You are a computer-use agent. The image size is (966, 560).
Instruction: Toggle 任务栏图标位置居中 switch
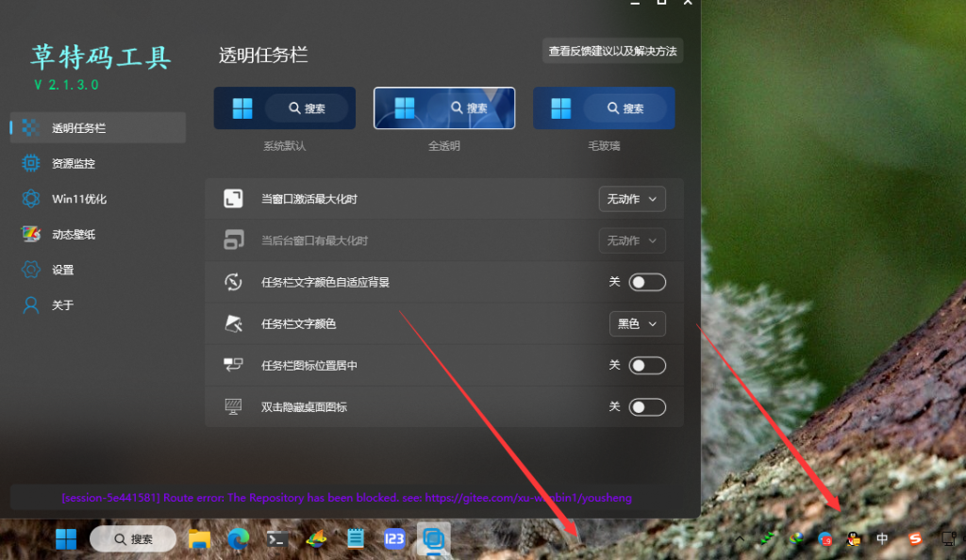(x=647, y=366)
